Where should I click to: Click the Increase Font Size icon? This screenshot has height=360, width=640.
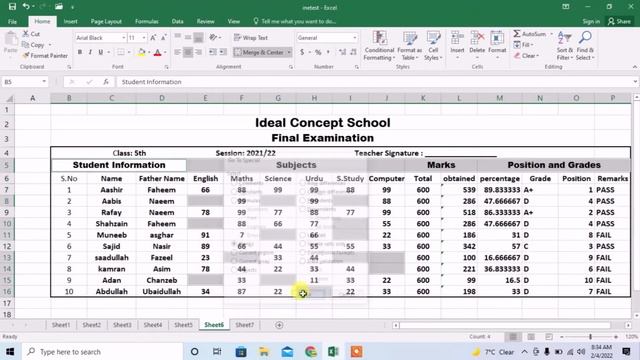click(x=153, y=38)
